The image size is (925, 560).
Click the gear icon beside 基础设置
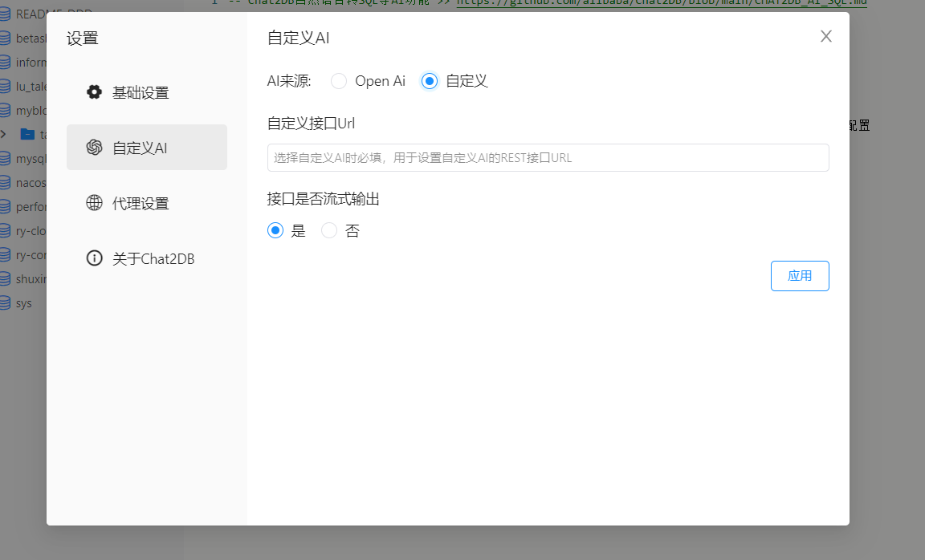point(95,92)
